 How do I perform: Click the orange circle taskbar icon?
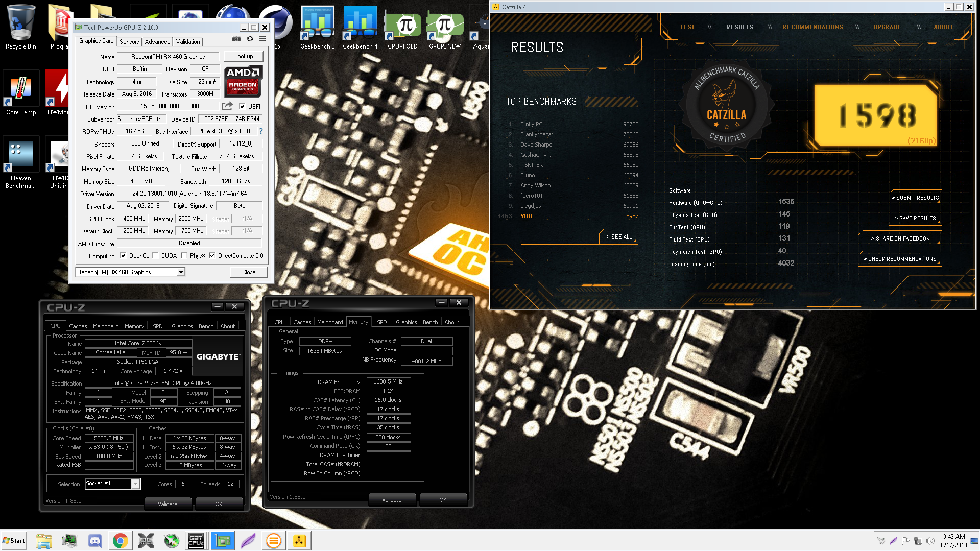[x=273, y=541]
